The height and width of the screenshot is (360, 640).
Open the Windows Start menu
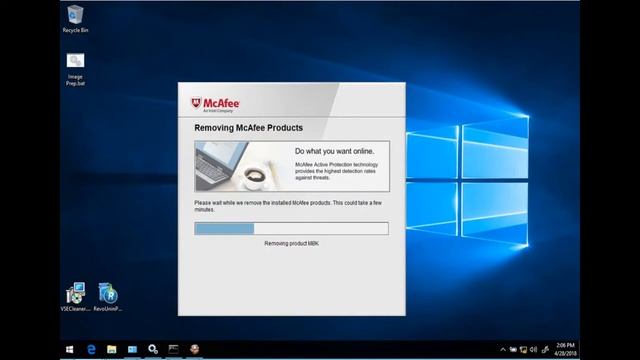pyautogui.click(x=70, y=349)
